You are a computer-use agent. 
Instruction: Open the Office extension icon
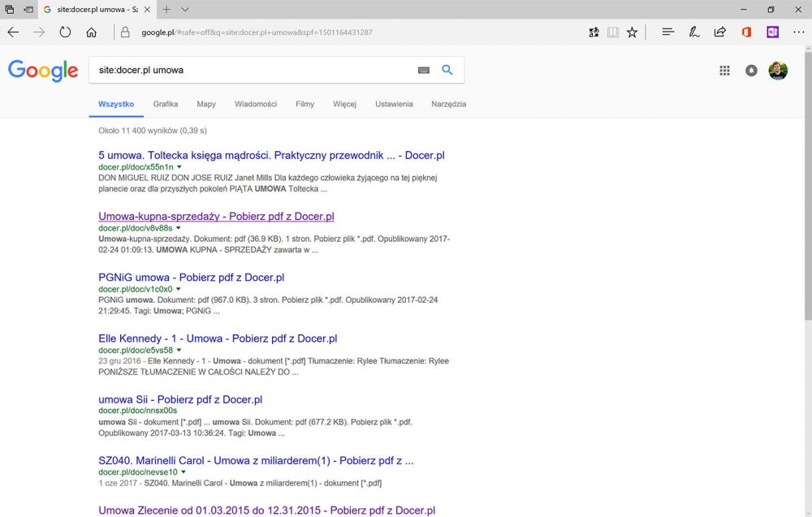[746, 32]
